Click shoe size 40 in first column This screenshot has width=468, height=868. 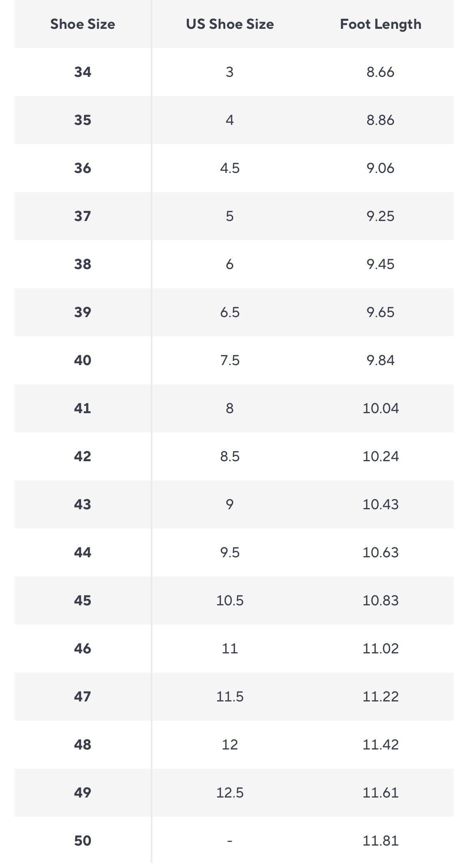82,360
